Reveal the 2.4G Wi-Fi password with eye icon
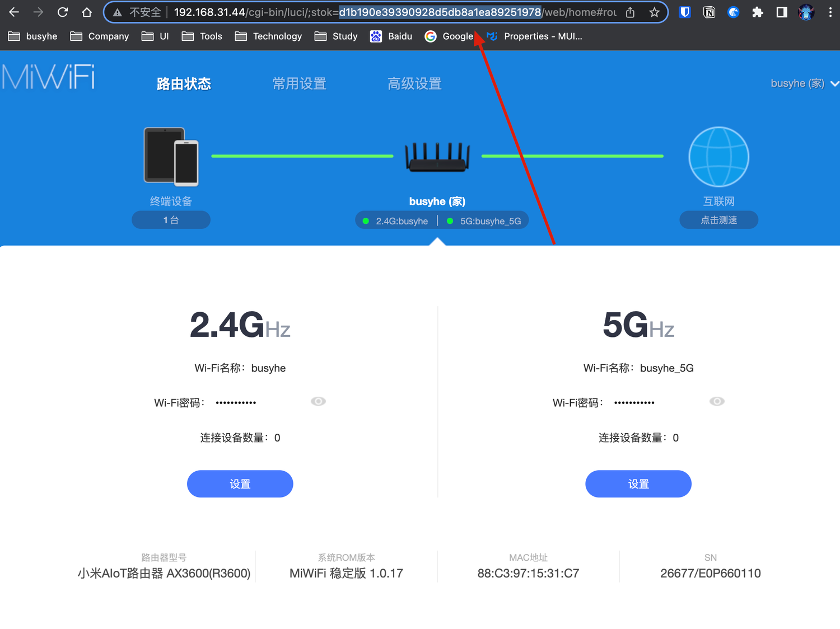The width and height of the screenshot is (840, 629). click(x=318, y=401)
